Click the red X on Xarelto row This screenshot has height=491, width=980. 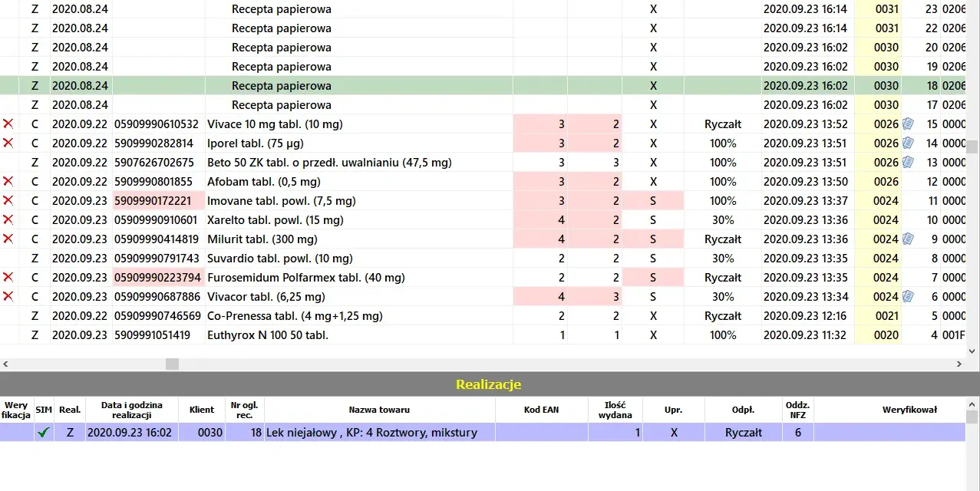coord(8,219)
